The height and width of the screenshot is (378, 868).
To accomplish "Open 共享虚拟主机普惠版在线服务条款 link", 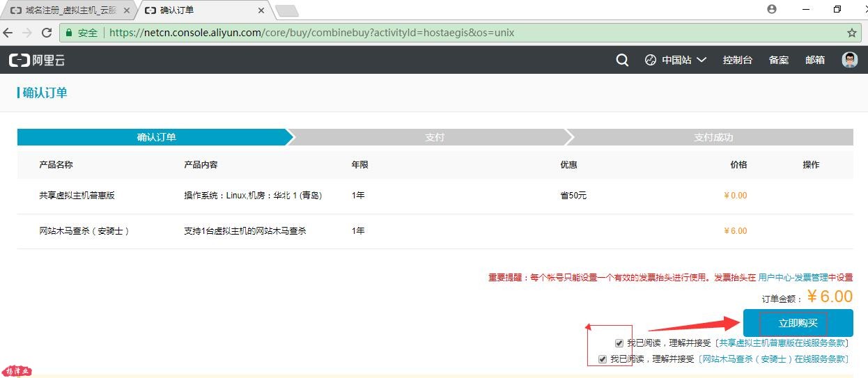I will pyautogui.click(x=783, y=343).
